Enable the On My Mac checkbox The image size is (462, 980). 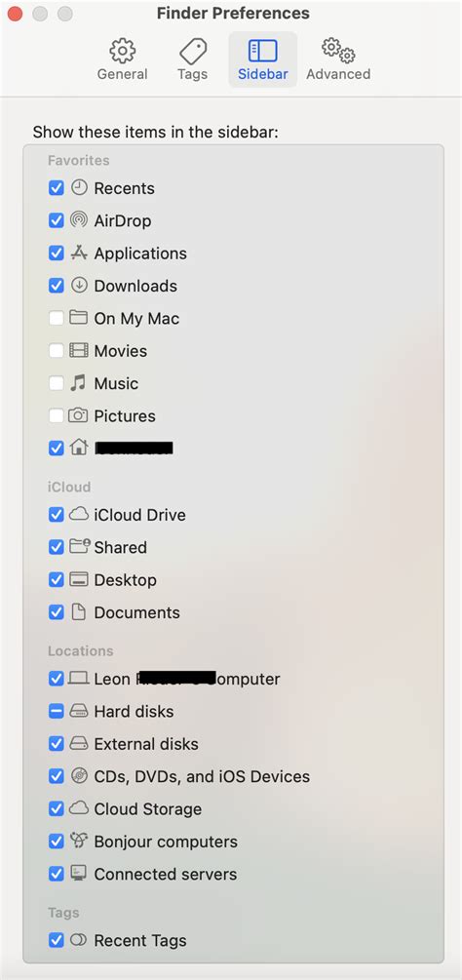(x=57, y=318)
